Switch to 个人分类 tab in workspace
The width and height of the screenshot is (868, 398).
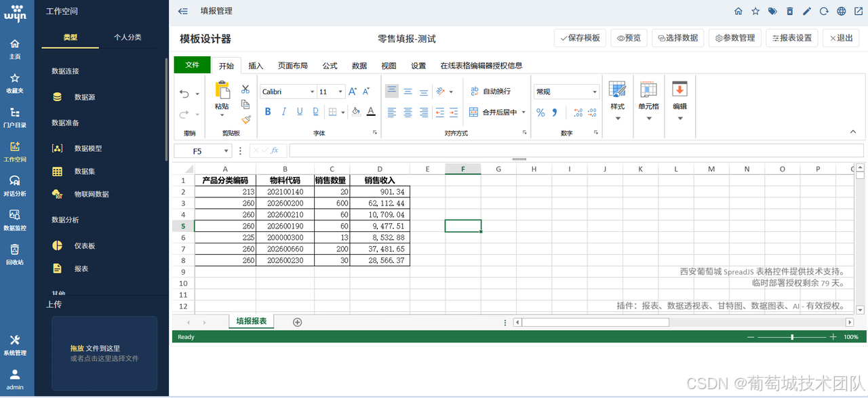click(127, 37)
